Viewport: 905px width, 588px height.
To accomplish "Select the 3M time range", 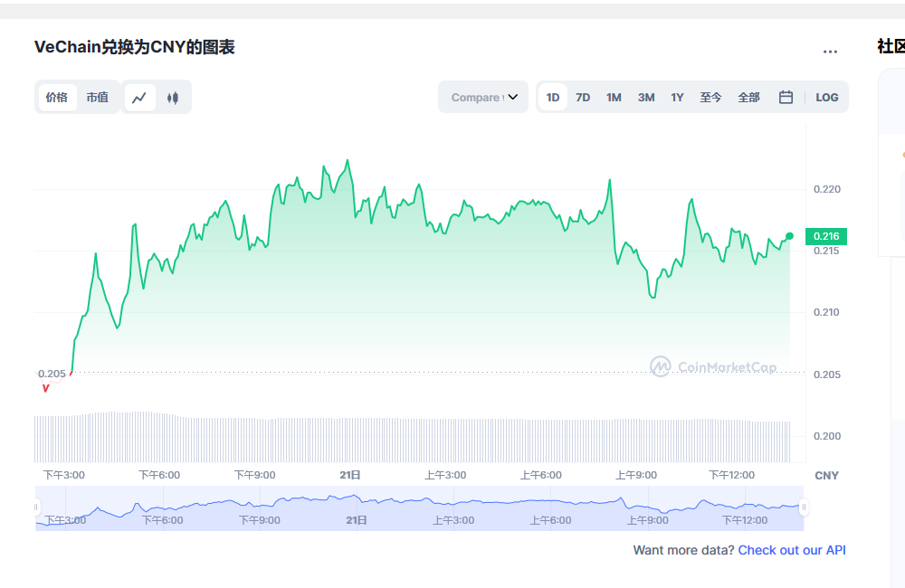I will tap(646, 97).
